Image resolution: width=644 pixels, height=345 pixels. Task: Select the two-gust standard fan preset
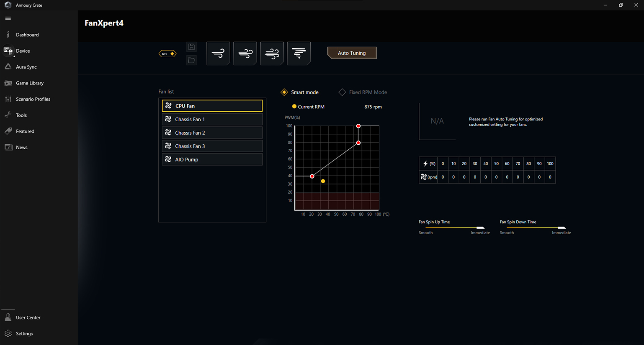coord(245,54)
